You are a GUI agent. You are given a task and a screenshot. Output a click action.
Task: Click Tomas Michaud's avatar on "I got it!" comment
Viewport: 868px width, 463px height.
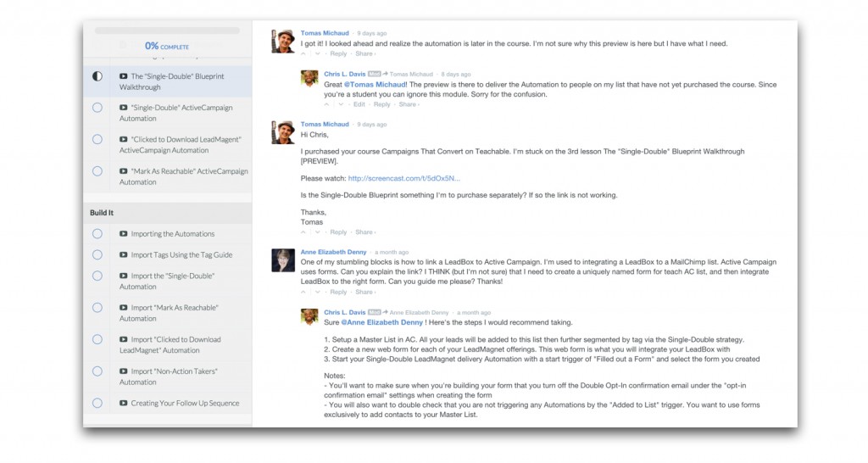pos(283,42)
